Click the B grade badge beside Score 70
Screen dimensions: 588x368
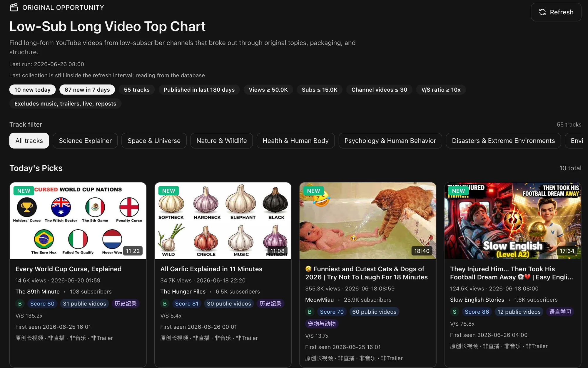click(x=310, y=312)
